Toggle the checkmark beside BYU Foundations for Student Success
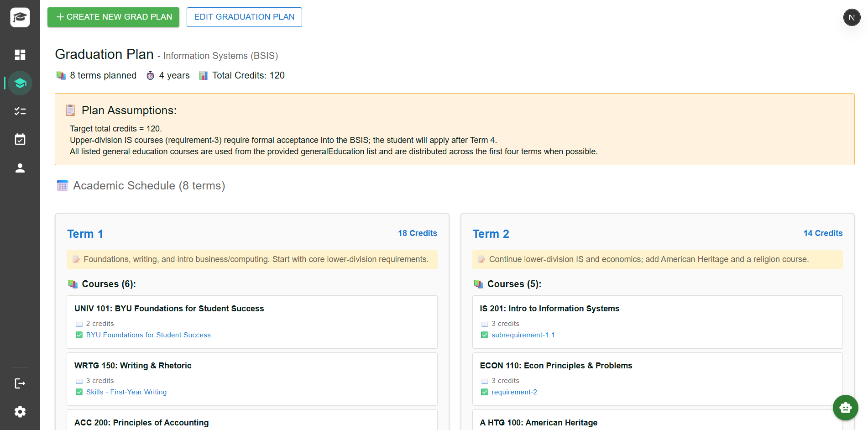This screenshot has height=430, width=868. pyautogui.click(x=79, y=335)
